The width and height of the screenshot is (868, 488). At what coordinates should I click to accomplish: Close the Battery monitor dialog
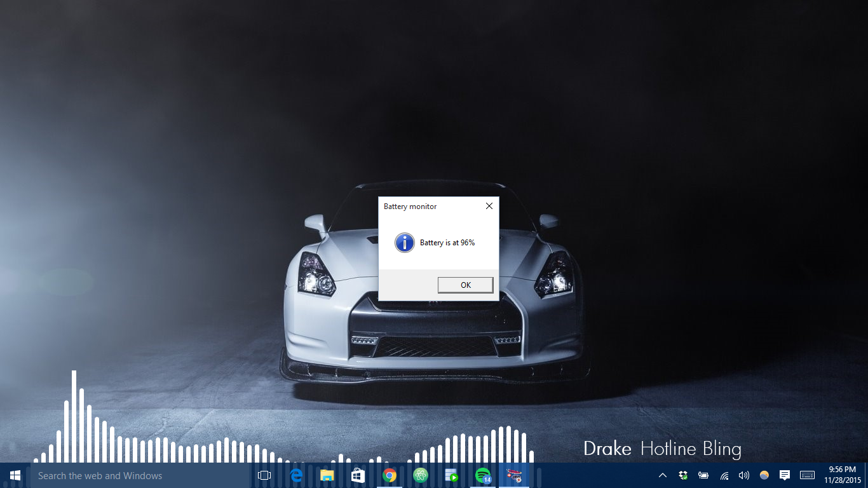tap(489, 206)
